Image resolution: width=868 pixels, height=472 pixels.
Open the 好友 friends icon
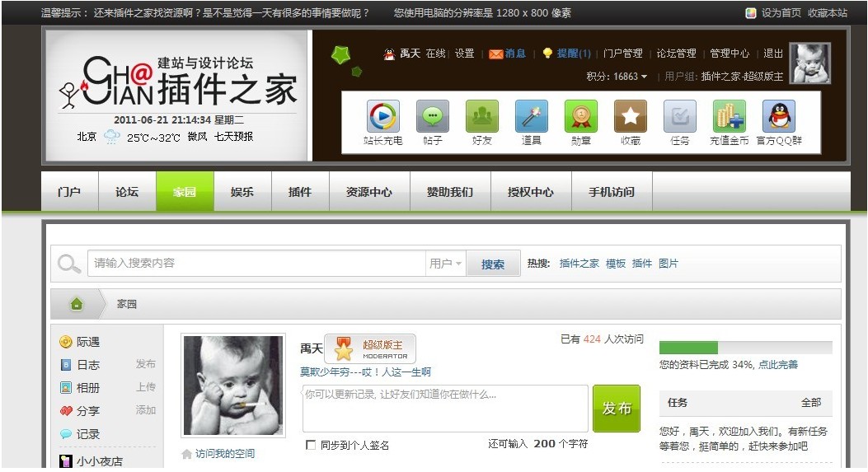[481, 116]
